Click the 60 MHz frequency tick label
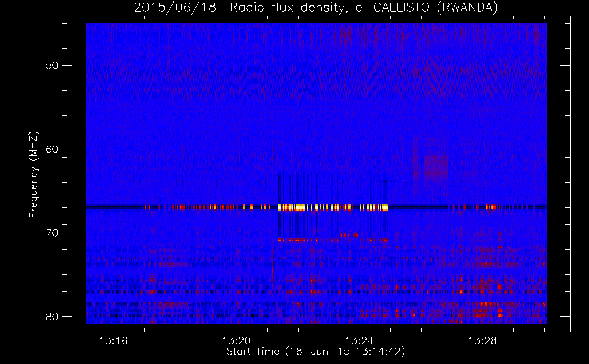Screen dimensions: 589x364 click(x=52, y=149)
